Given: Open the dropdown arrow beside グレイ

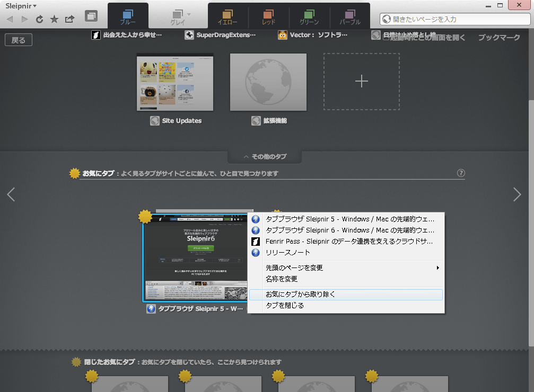Looking at the screenshot, I should [x=189, y=15].
